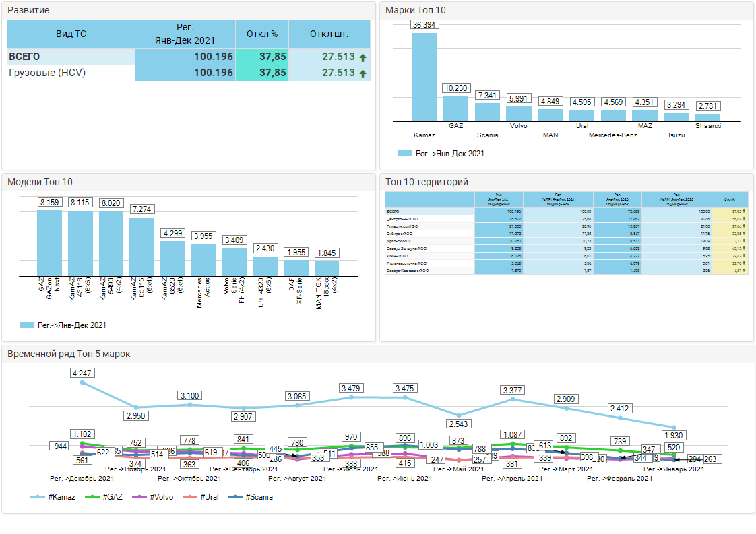Viewport: 756px width, 534px height.
Task: Click green up arrow in ВСЕГО row
Action: coord(363,57)
